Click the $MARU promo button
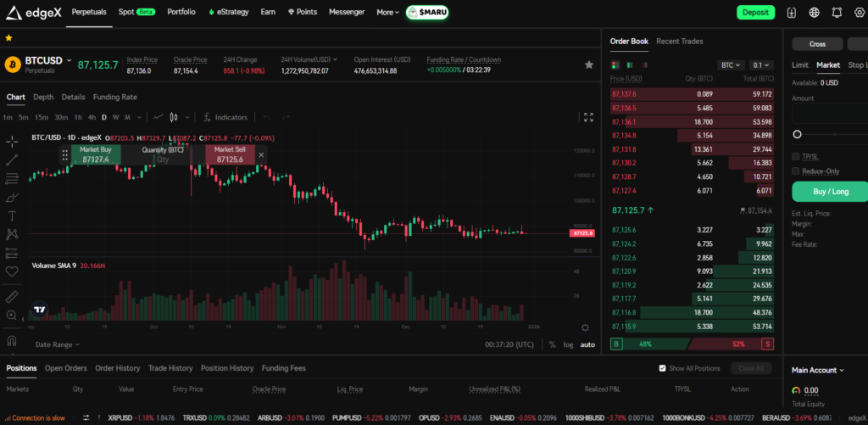The height and width of the screenshot is (425, 868). tap(427, 12)
